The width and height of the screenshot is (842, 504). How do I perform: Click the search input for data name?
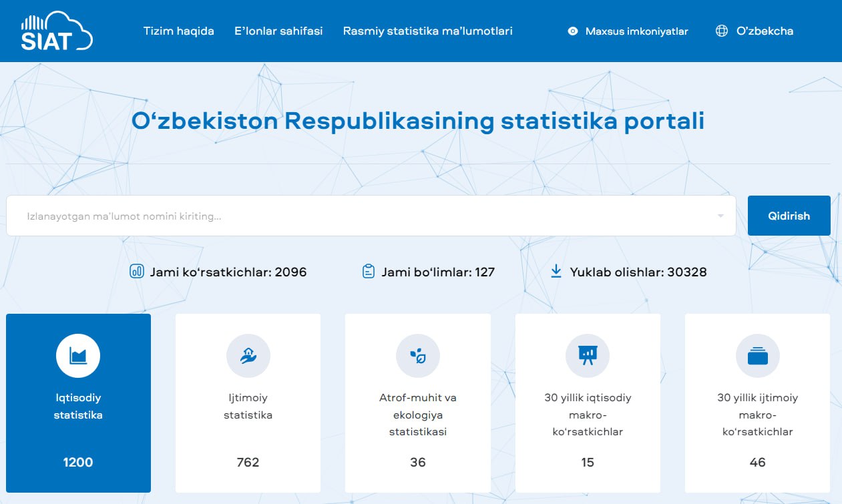click(x=361, y=216)
